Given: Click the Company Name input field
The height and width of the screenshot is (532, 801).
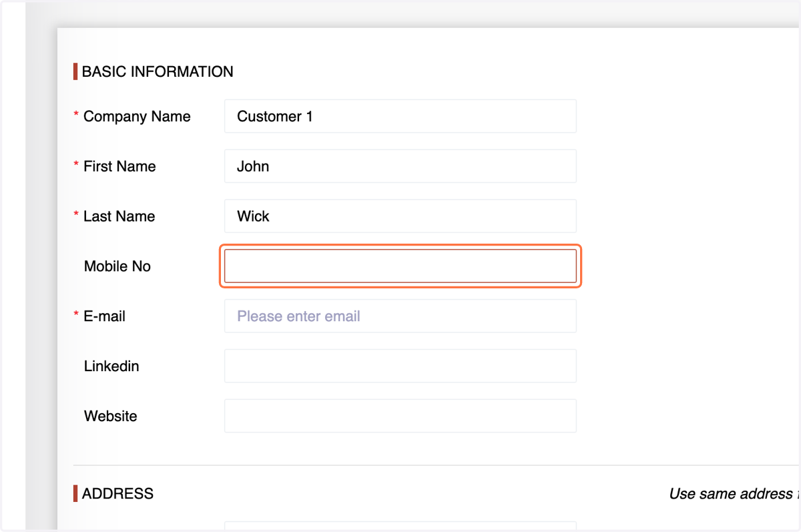Looking at the screenshot, I should pos(400,116).
